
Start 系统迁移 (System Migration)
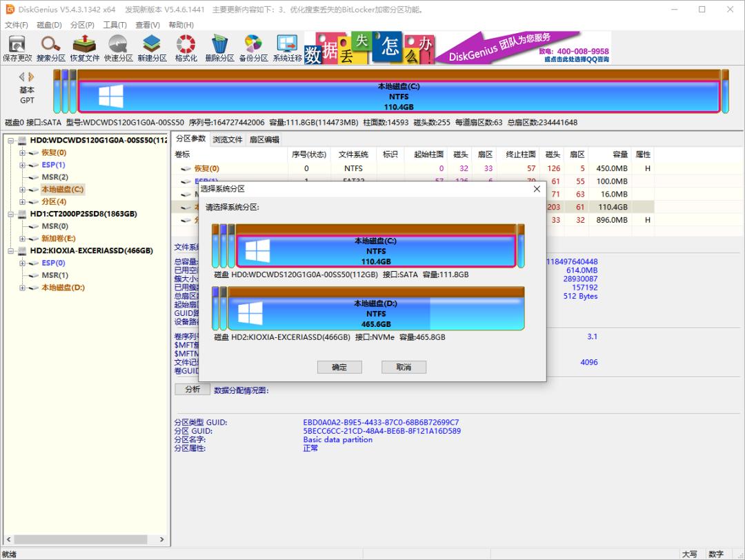pos(286,47)
